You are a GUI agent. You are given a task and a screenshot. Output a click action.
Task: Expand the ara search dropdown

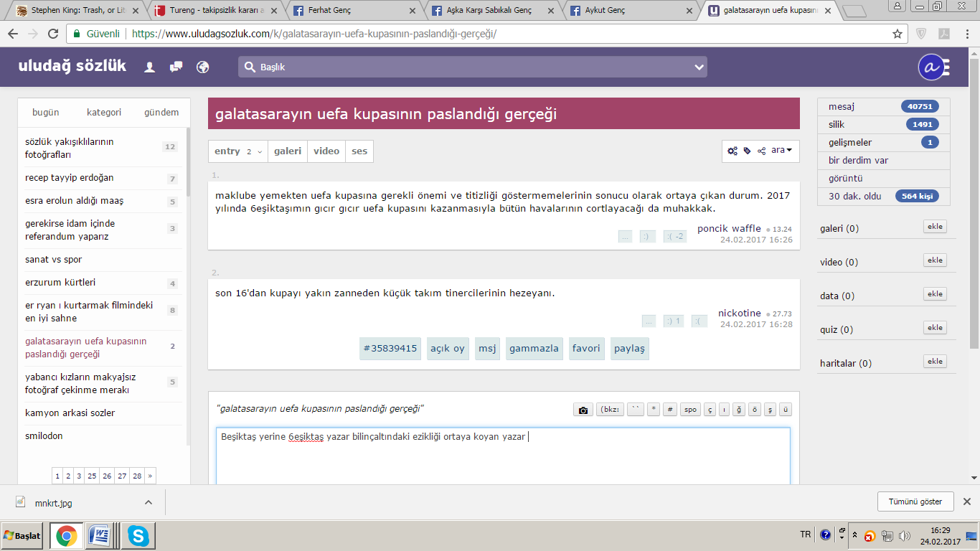[781, 151]
